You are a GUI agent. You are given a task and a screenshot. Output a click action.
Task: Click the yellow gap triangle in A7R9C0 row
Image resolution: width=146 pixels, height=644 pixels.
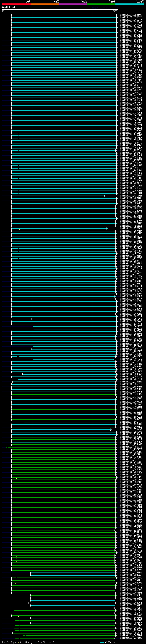(19, 229)
